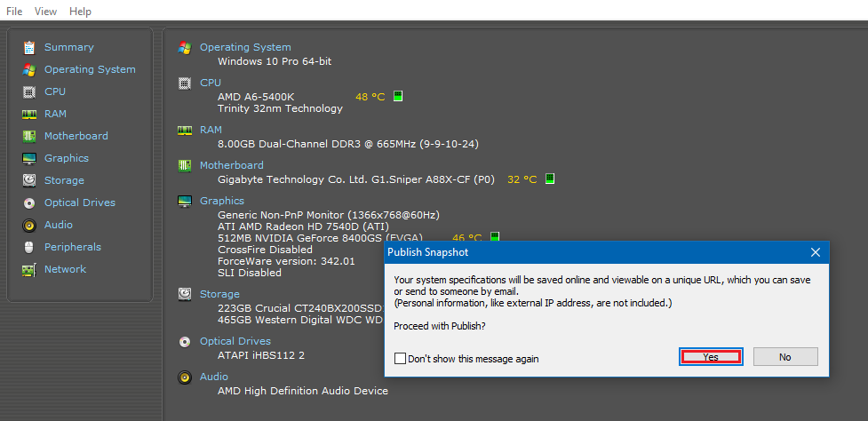Viewport: 868px width, 421px height.
Task: Open the File menu
Action: point(14,11)
